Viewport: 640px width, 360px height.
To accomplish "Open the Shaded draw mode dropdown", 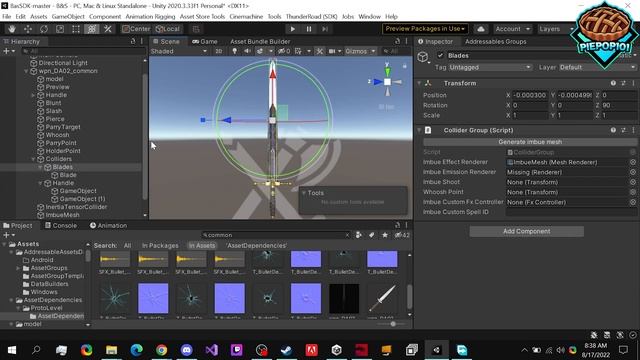I will [178, 51].
